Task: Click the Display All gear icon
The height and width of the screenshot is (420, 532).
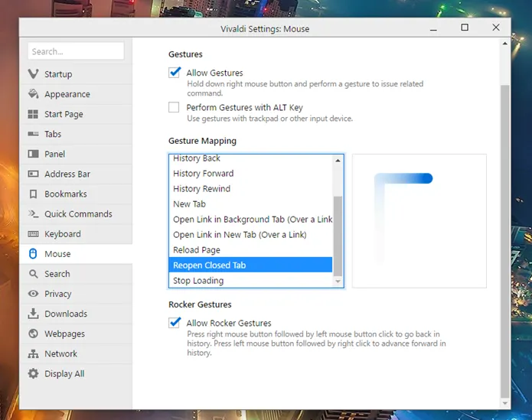Action: (x=33, y=374)
